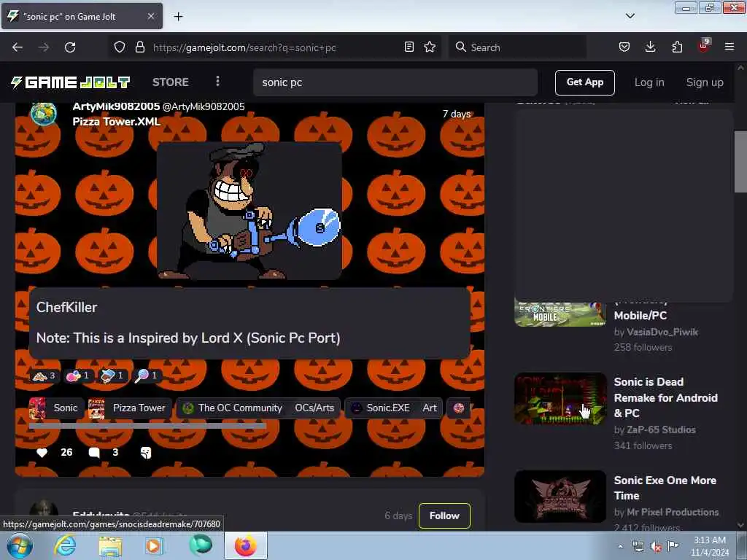The width and height of the screenshot is (747, 560).
Task: Focus the browser address bar URL
Action: (244, 47)
